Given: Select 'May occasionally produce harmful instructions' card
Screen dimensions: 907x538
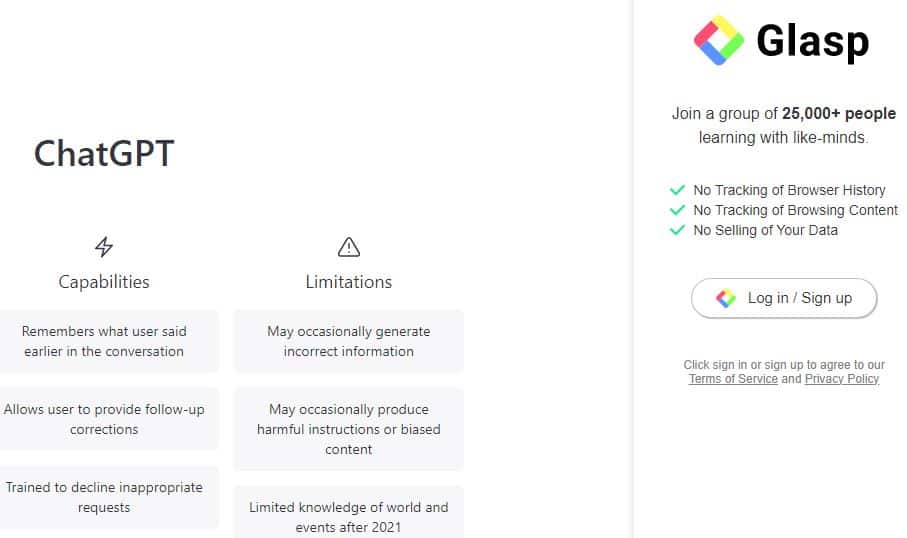Looking at the screenshot, I should pos(348,429).
